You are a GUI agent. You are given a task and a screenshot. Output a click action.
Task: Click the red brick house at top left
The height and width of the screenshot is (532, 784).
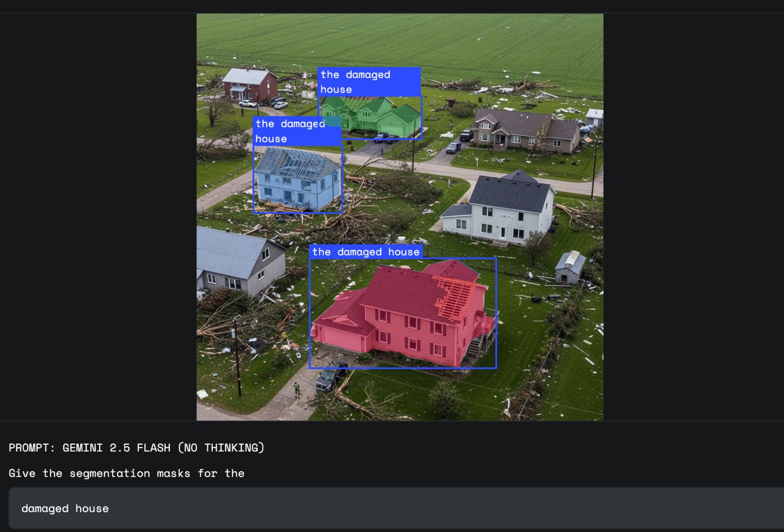pos(250,84)
